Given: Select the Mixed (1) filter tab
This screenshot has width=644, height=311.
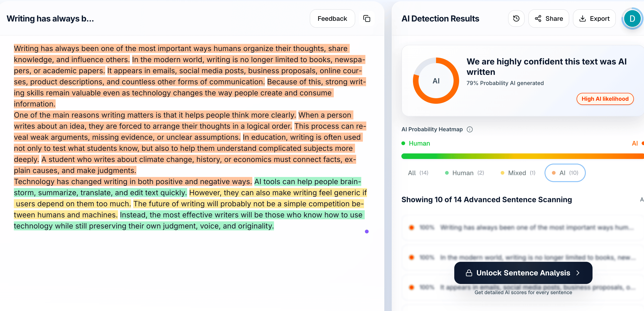Looking at the screenshot, I should click(x=518, y=173).
